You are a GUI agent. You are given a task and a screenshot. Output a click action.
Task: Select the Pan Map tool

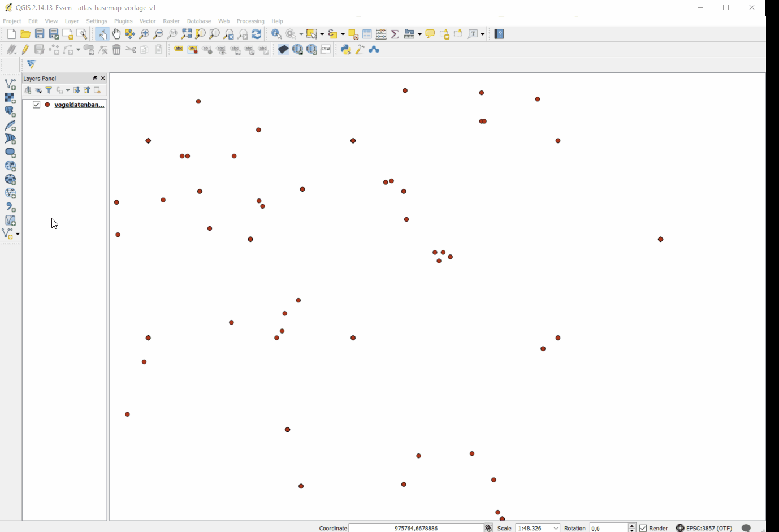[116, 34]
